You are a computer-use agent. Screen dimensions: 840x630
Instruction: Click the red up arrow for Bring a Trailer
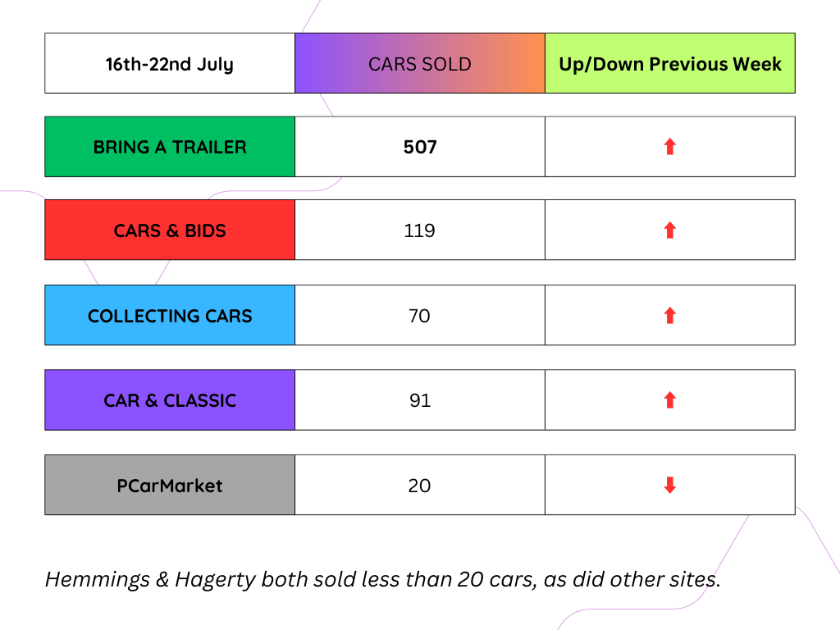tap(669, 146)
